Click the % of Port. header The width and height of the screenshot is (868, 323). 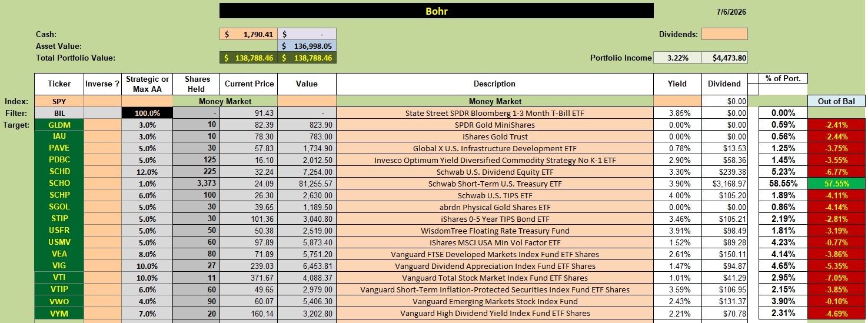[x=783, y=78]
